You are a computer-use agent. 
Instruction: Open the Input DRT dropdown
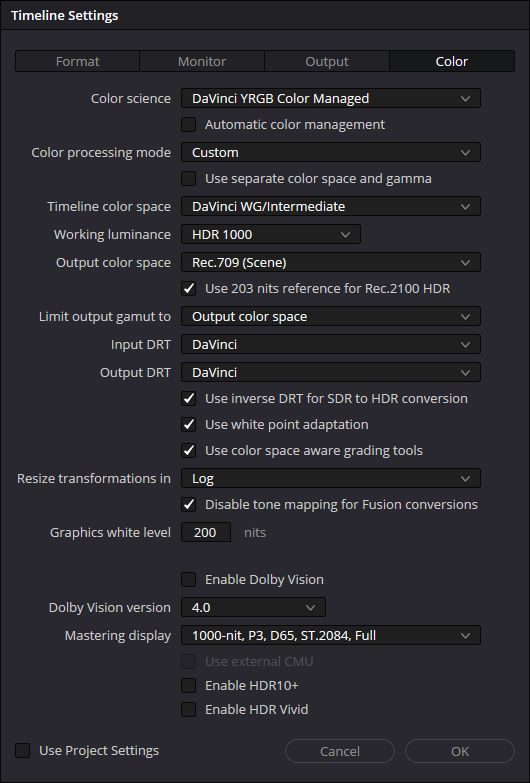[331, 344]
